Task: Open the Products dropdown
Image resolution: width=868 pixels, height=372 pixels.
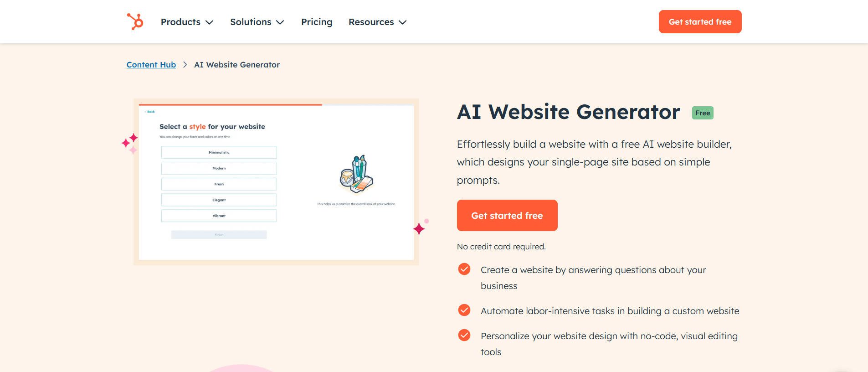Action: click(x=186, y=21)
